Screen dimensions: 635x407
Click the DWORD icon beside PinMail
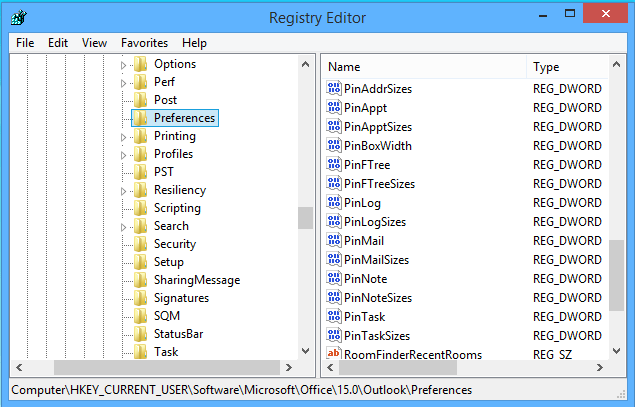point(334,241)
